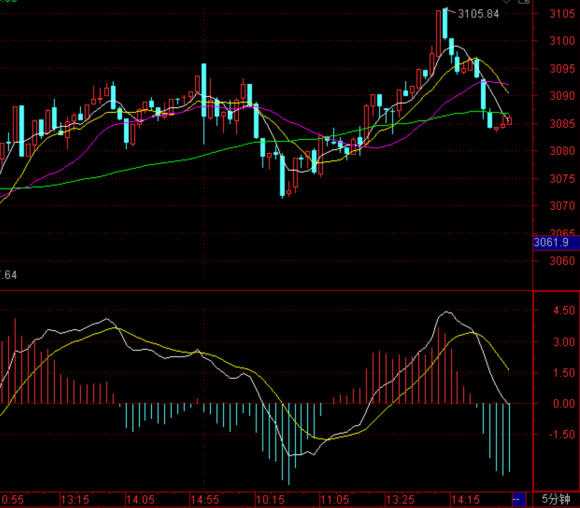Screen dimensions: 580x508
Task: Click the 0.00 MACD axis value
Action: [x=564, y=404]
